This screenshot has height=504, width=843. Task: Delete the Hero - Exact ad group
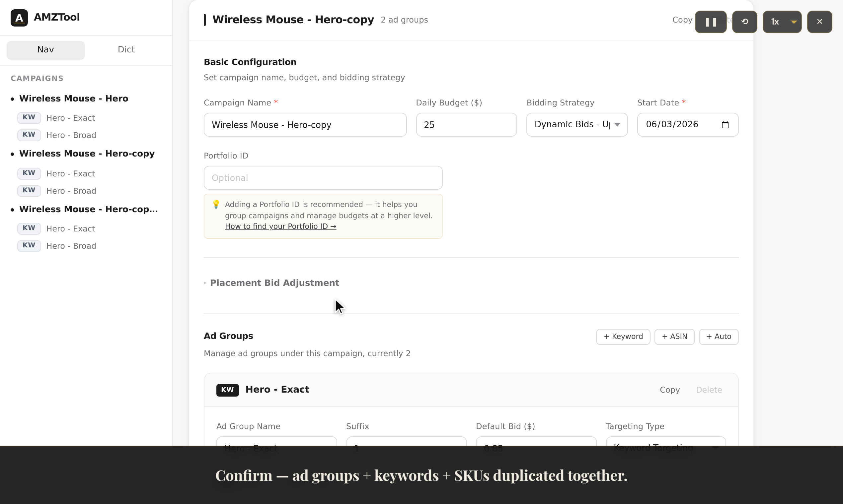point(709,390)
